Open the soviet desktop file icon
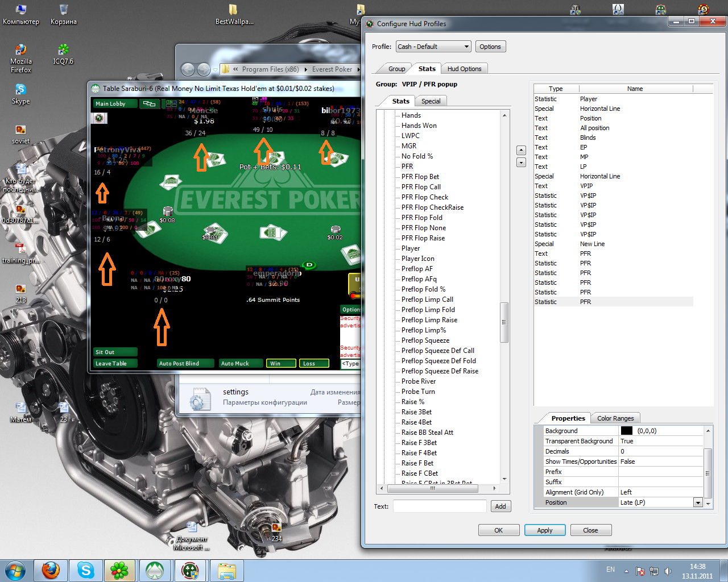 point(21,134)
